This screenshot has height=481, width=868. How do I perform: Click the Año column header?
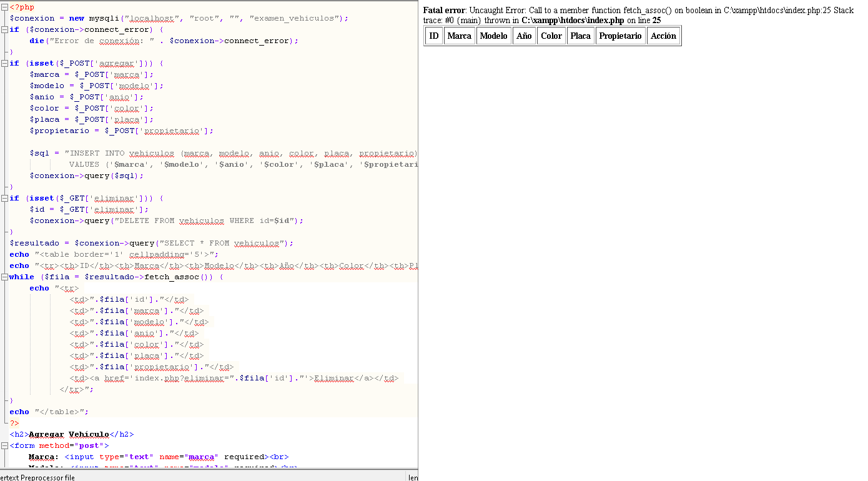click(524, 36)
